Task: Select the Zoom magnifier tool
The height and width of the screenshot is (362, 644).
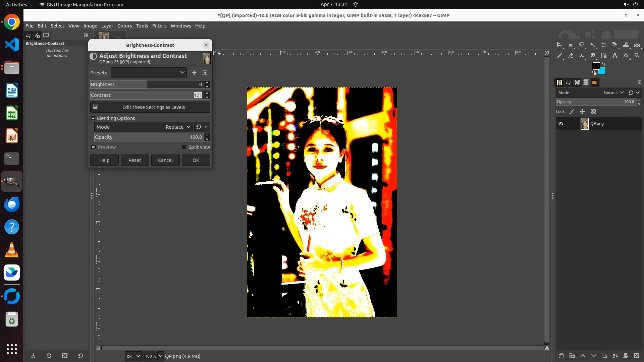Action: click(x=637, y=56)
